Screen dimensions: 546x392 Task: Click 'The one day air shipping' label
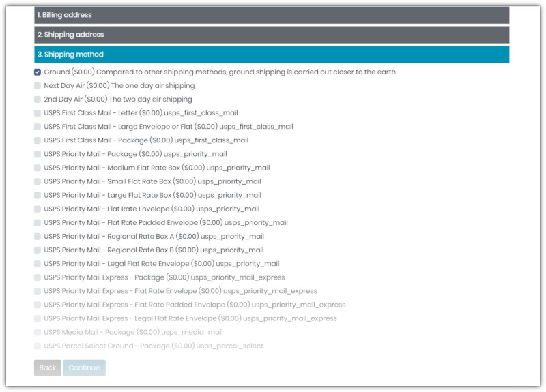click(153, 86)
